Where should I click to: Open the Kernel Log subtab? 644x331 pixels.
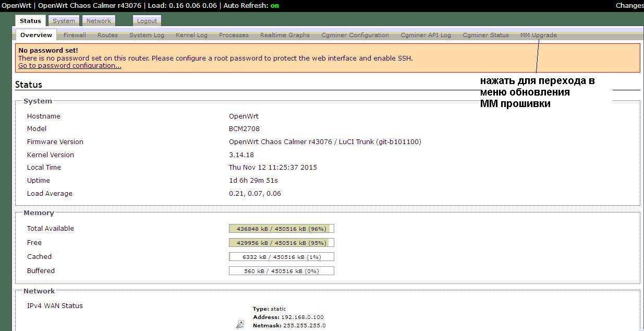(191, 35)
